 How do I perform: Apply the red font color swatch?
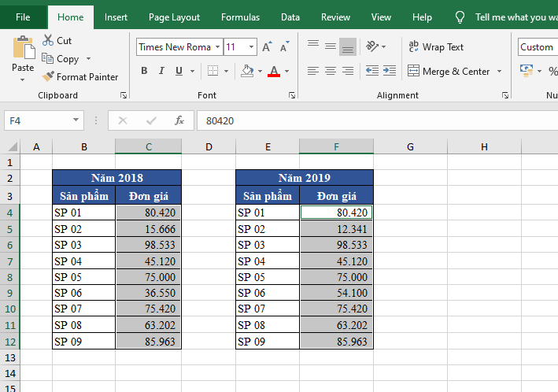coord(273,71)
